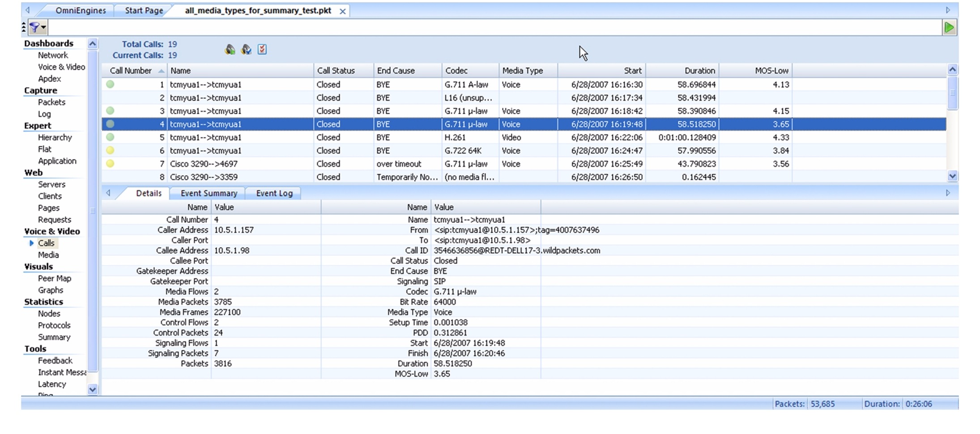Collapse the filter bar using double arrows

point(24,28)
